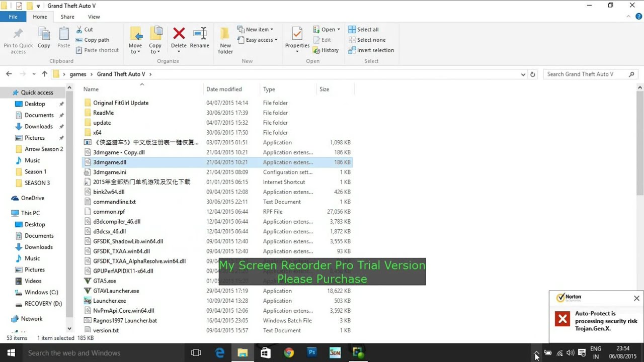The width and height of the screenshot is (644, 362).
Task: Refresh the current folder view
Action: [533, 74]
